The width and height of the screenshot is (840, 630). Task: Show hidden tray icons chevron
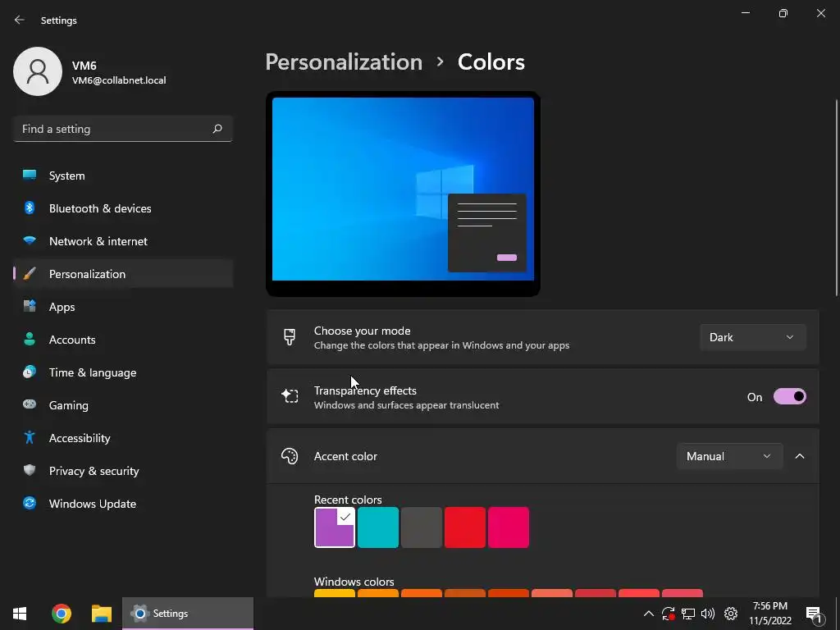pos(648,614)
